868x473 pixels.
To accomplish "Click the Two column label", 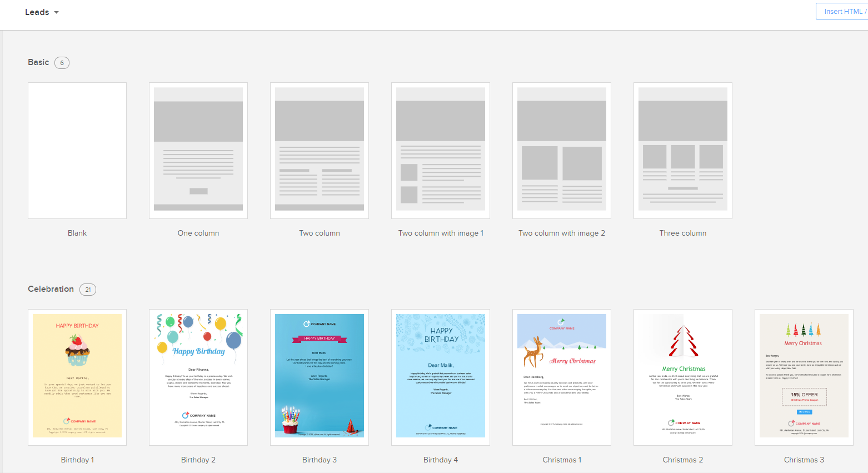I will [x=320, y=233].
